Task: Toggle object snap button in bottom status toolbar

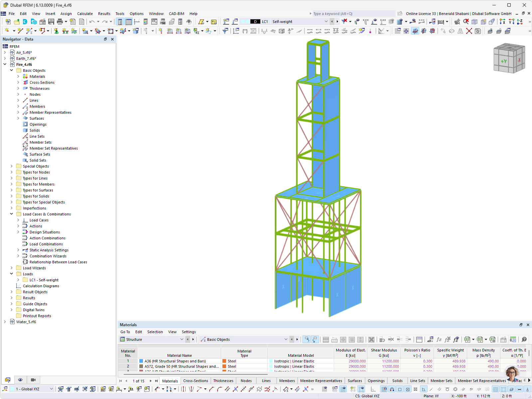Action: (392, 389)
